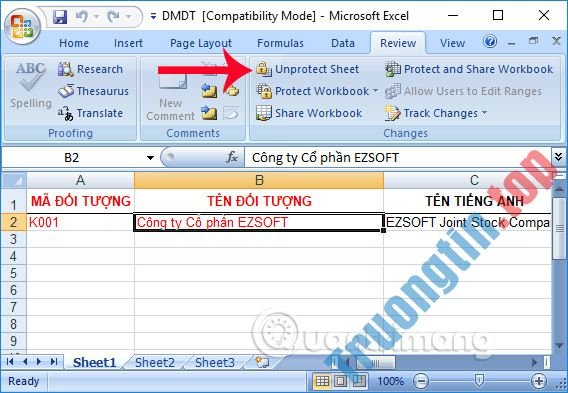Expand the formula bar
Screen dimensions: 568x393
558,156
